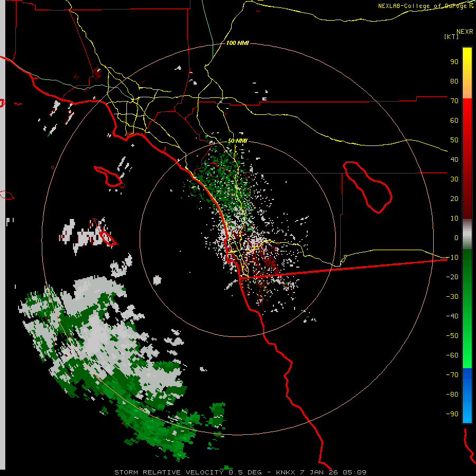Click the -10 scale value
Viewport: 476px width, 476px height.
coord(452,258)
